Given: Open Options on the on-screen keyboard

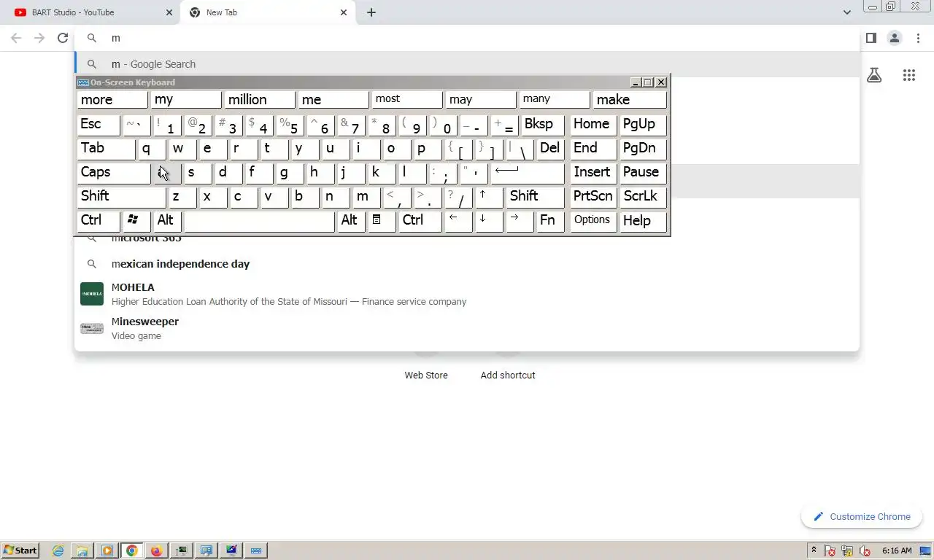Looking at the screenshot, I should (x=593, y=221).
